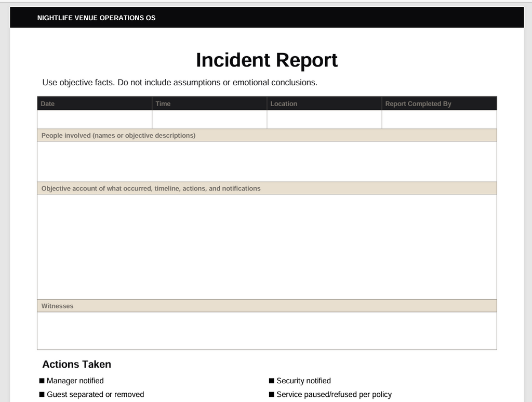The width and height of the screenshot is (532, 402).
Task: Check the Guest separated or removed box
Action: pyautogui.click(x=42, y=395)
